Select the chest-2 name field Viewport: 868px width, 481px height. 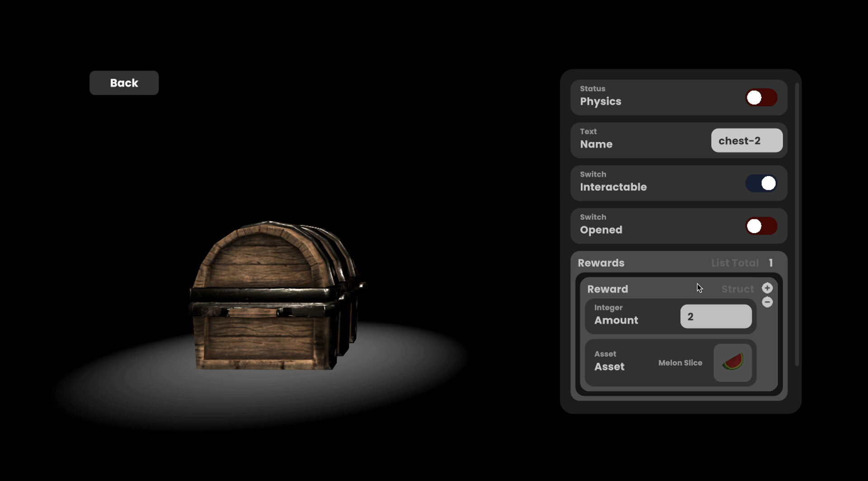point(746,140)
